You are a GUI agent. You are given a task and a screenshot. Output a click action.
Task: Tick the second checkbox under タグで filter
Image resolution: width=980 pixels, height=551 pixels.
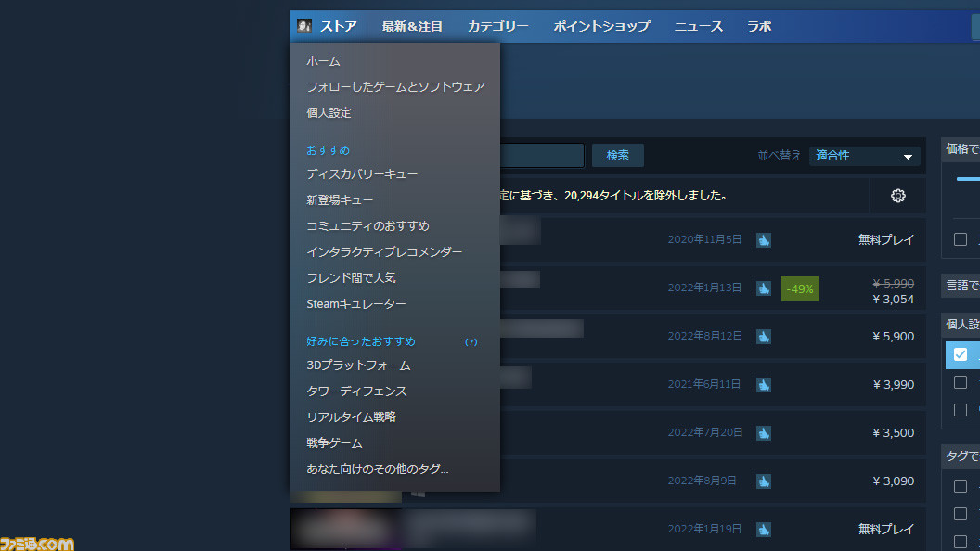961,514
